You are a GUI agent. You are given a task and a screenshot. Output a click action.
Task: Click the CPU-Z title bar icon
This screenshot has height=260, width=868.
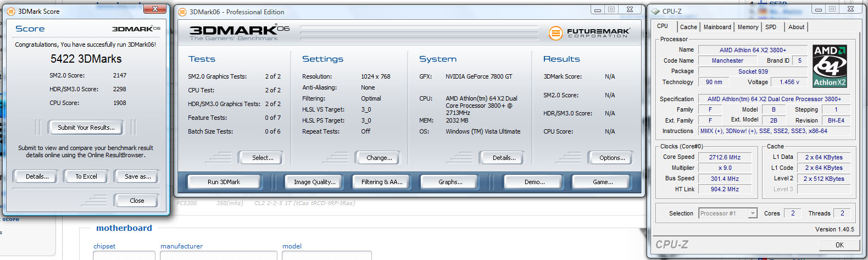[655, 11]
